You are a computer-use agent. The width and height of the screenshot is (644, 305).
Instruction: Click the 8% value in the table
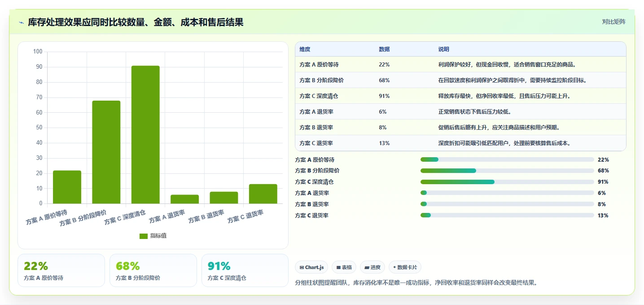click(x=383, y=128)
